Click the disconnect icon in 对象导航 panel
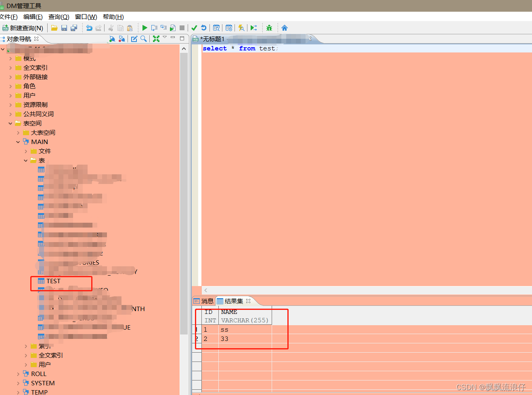The height and width of the screenshot is (395, 532). 121,39
